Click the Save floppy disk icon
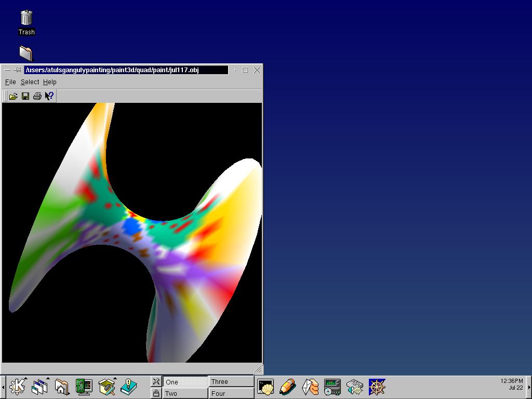The image size is (532, 399). [x=25, y=96]
